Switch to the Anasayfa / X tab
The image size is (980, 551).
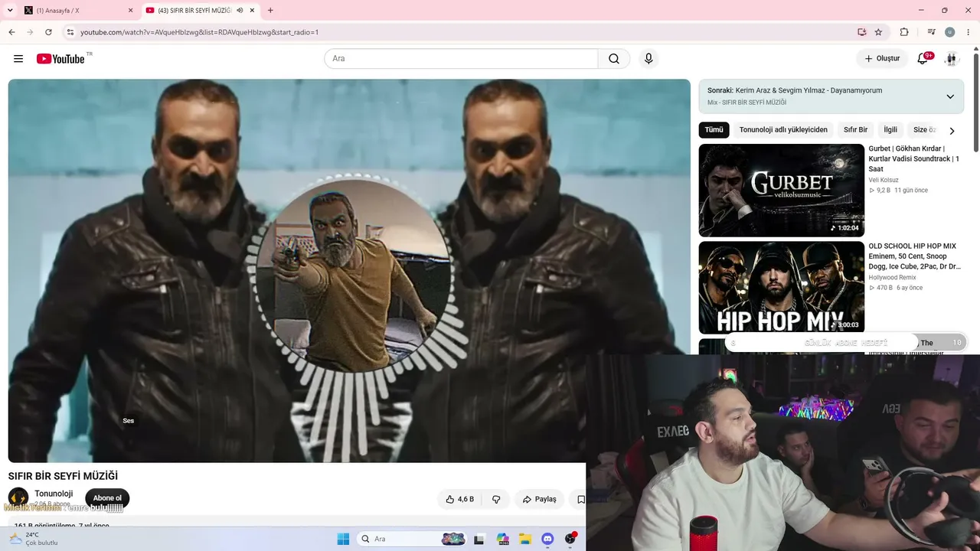click(x=76, y=11)
